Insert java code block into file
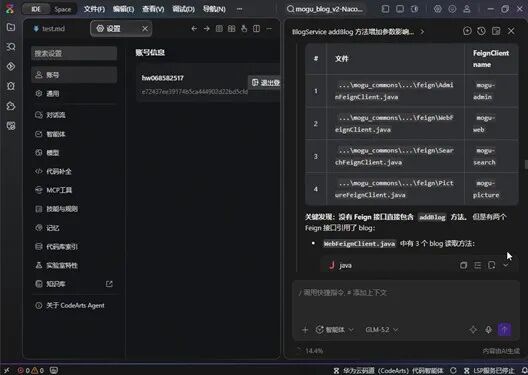528x375 pixels. pos(492,265)
